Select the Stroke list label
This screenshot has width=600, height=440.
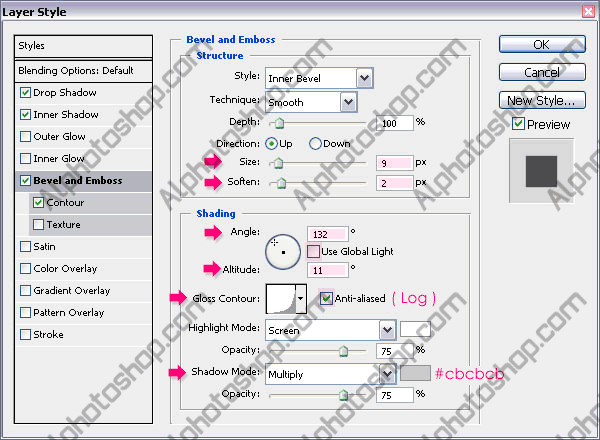click(49, 335)
